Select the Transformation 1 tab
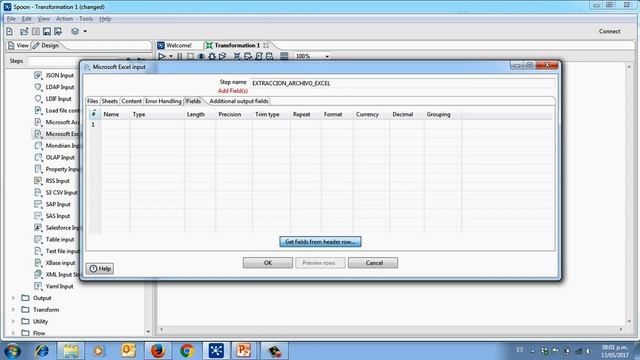Viewport: 640px width, 360px height. coord(237,45)
